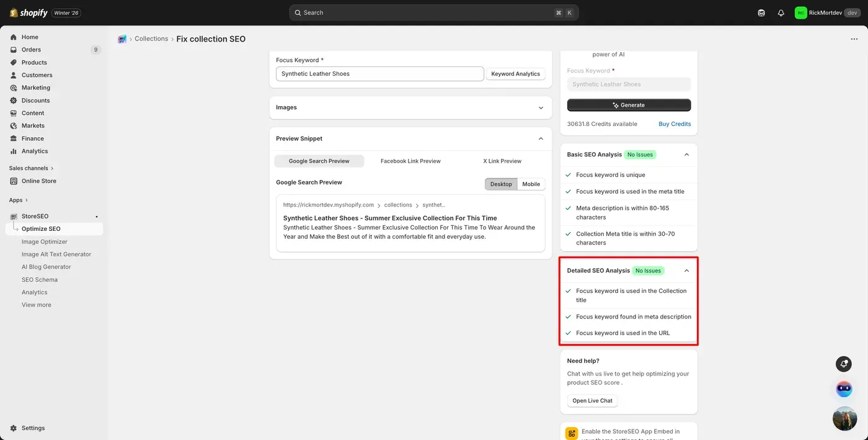Open Image Alt Text Generator
Image resolution: width=868 pixels, height=440 pixels.
(56, 254)
